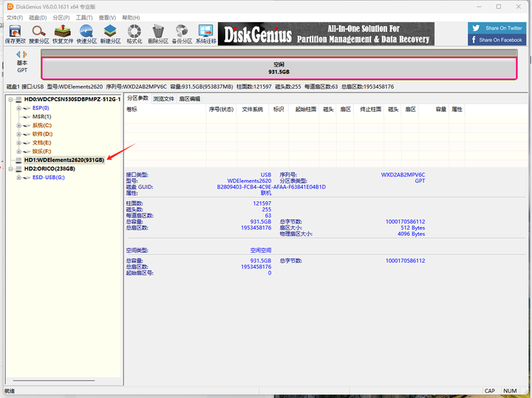Expand the 系统(C:) partition node
The height and width of the screenshot is (398, 532).
coord(18,125)
